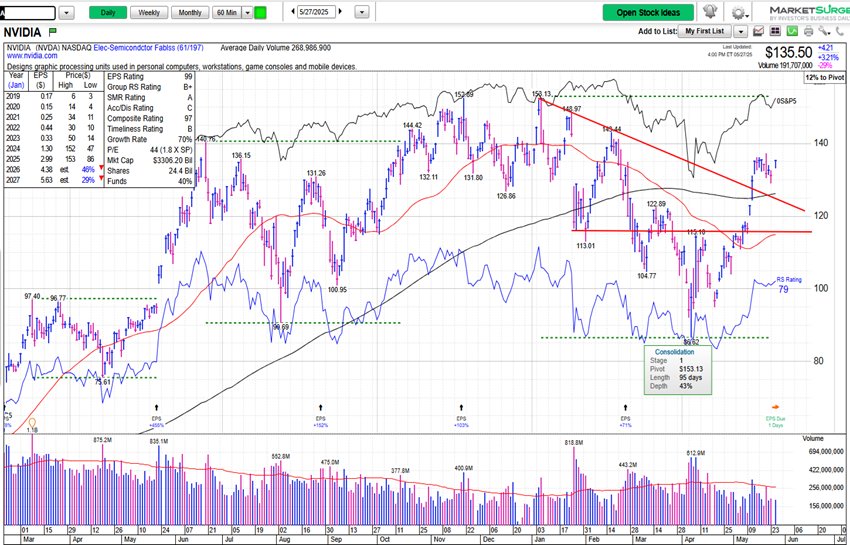Click the Mkt Cap $3306.20 Bil row
Image resolution: width=850 pixels, height=545 pixels.
150,161
